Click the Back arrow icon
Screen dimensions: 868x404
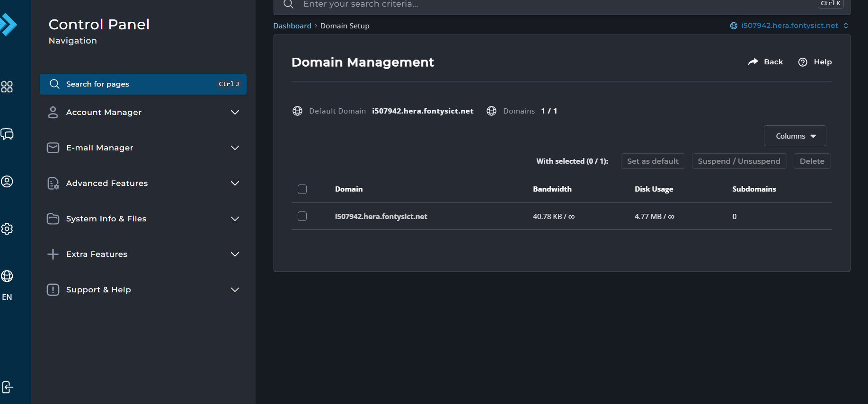point(753,62)
